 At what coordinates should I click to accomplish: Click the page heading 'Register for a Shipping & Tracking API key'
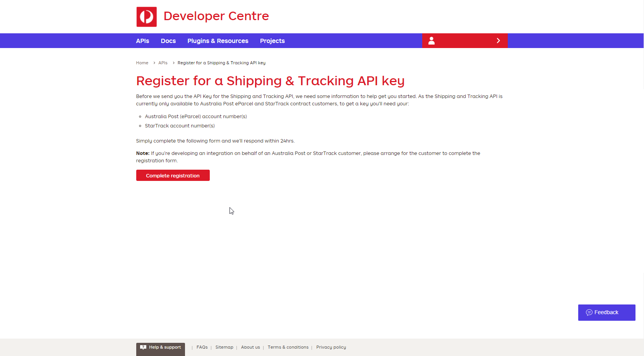pos(270,81)
